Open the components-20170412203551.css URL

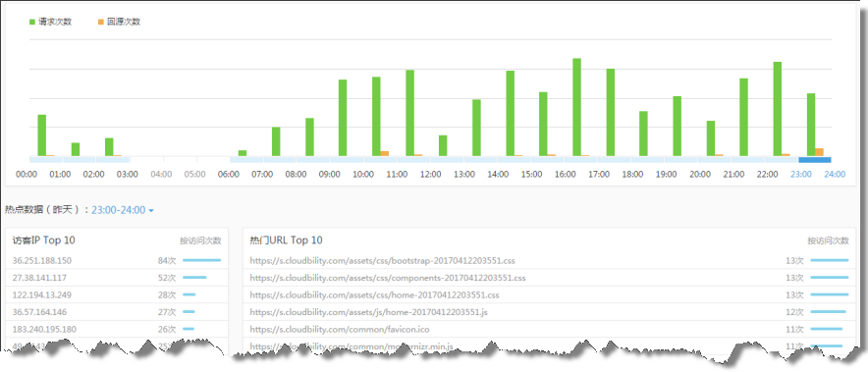[388, 278]
